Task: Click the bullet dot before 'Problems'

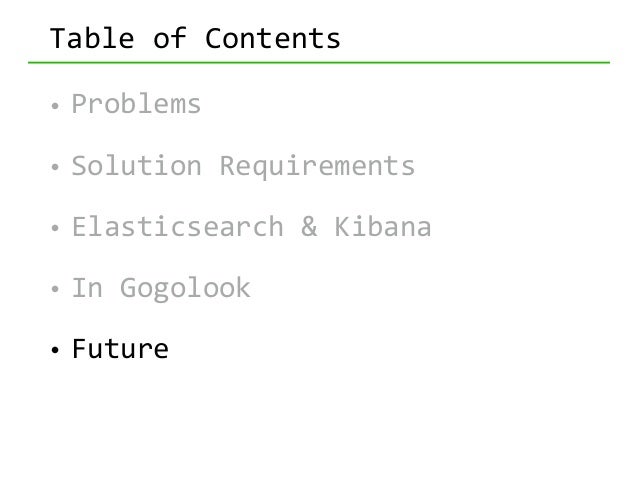Action: 56,106
